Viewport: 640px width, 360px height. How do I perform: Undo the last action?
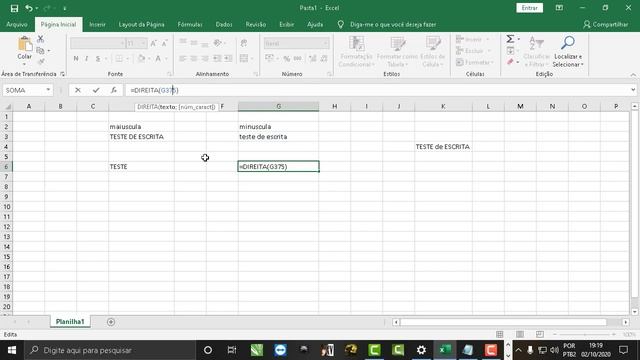click(x=29, y=8)
